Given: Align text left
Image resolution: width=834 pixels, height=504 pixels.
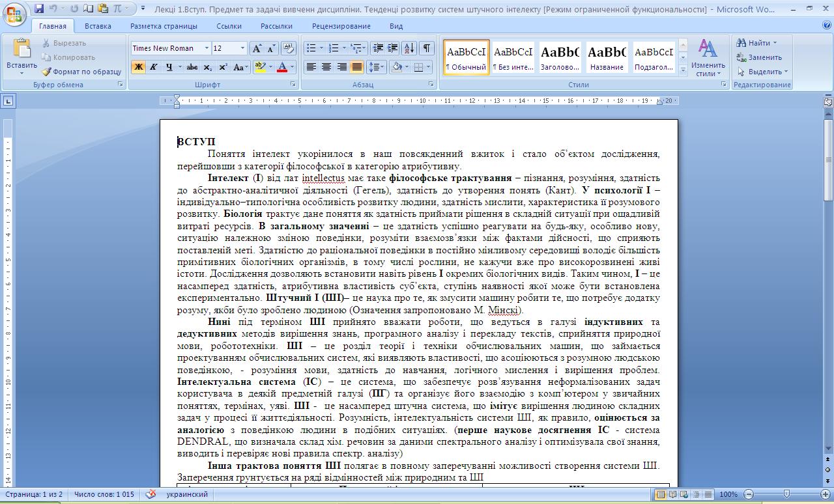Looking at the screenshot, I should (x=311, y=67).
